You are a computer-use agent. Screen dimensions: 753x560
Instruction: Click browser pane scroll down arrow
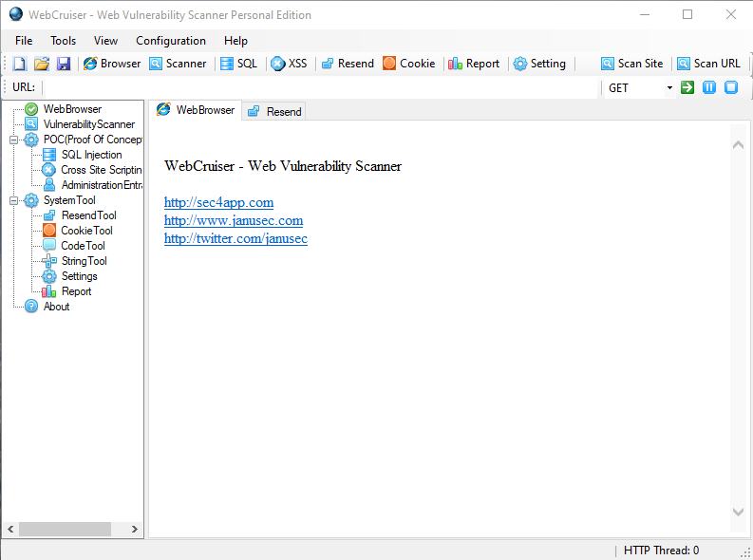coord(738,512)
